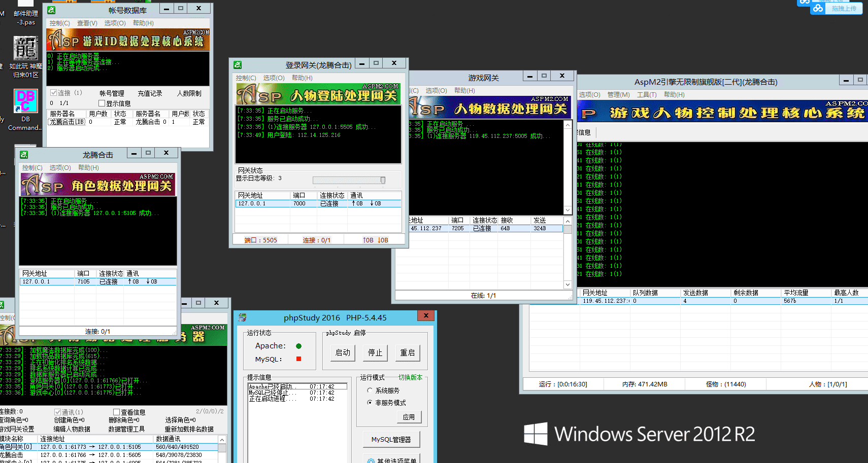868x463 pixels.
Task: Select the 系统服务 run mode
Action: [x=370, y=390]
